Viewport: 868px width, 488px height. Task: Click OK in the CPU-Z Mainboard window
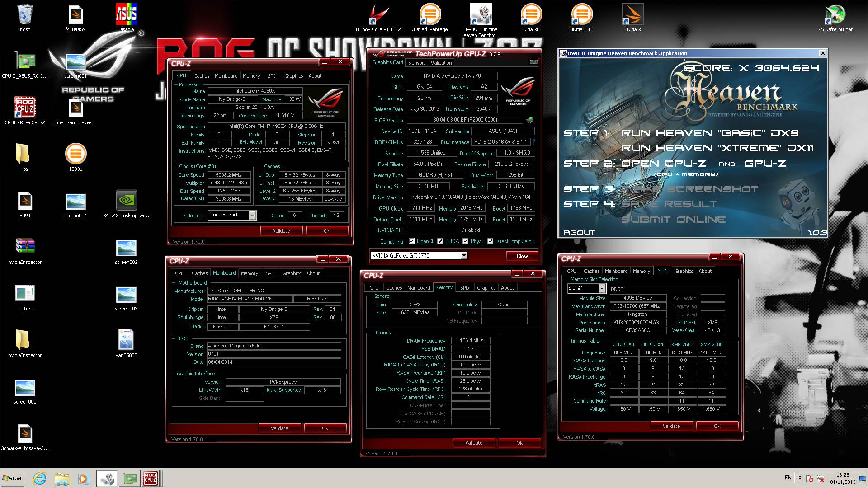pyautogui.click(x=325, y=428)
